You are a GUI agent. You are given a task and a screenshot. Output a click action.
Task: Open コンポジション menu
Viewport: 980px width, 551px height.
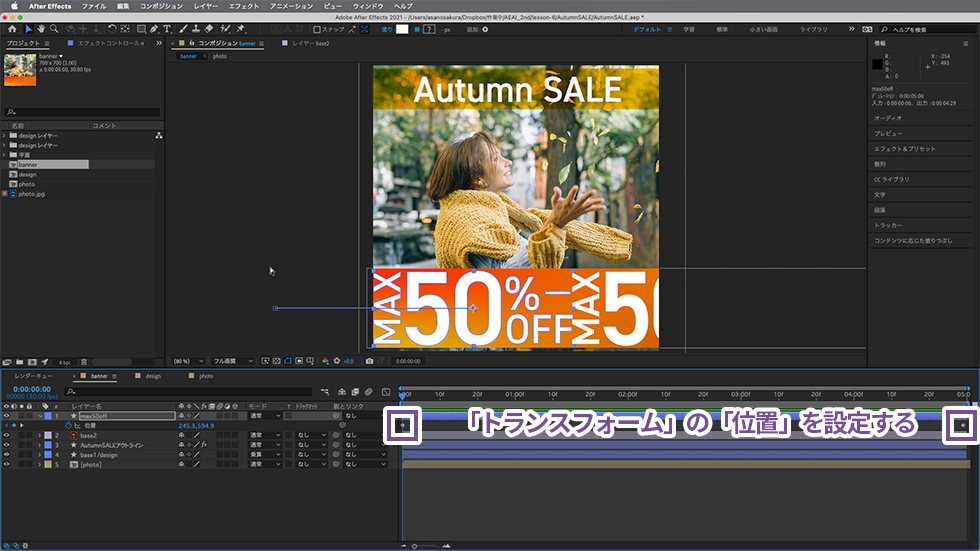tap(161, 6)
